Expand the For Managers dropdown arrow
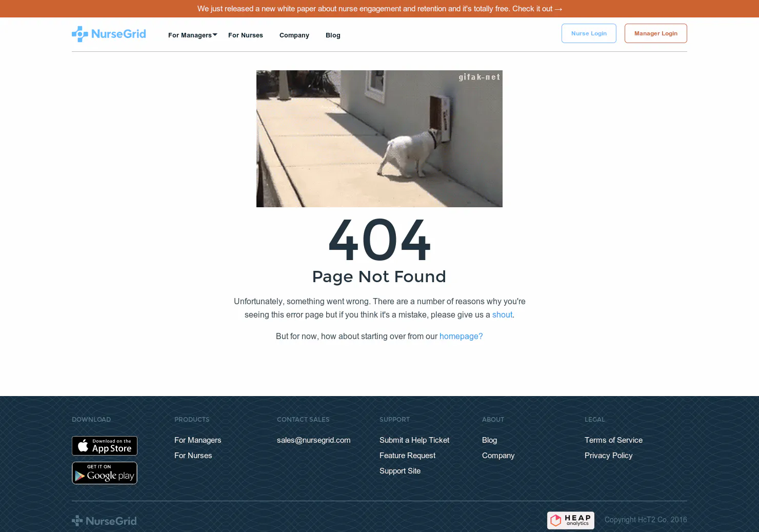This screenshot has width=759, height=532. coord(215,35)
